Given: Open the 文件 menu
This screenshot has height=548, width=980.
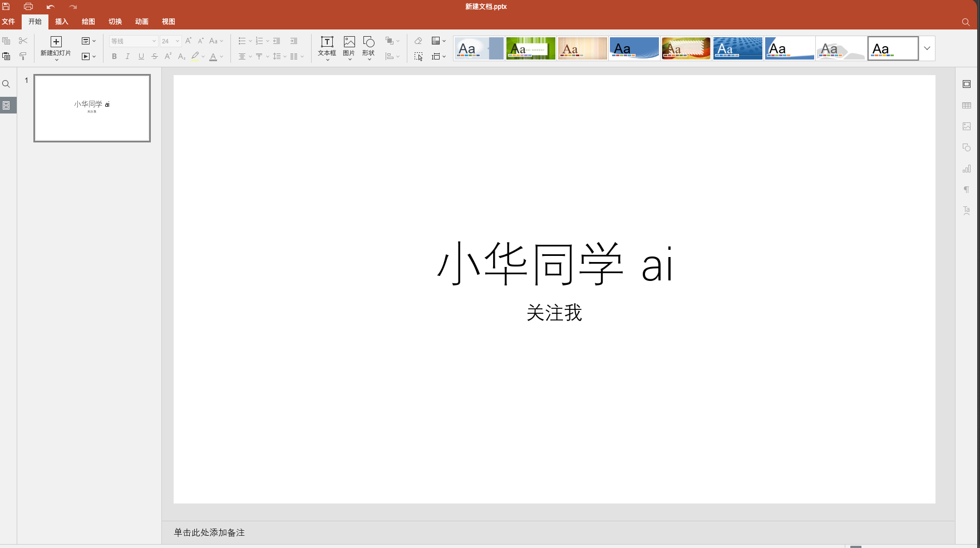Looking at the screenshot, I should tap(8, 22).
